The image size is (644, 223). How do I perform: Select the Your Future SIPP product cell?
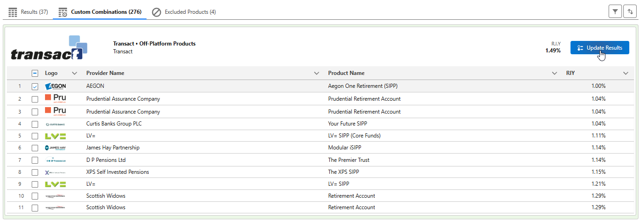click(x=348, y=124)
